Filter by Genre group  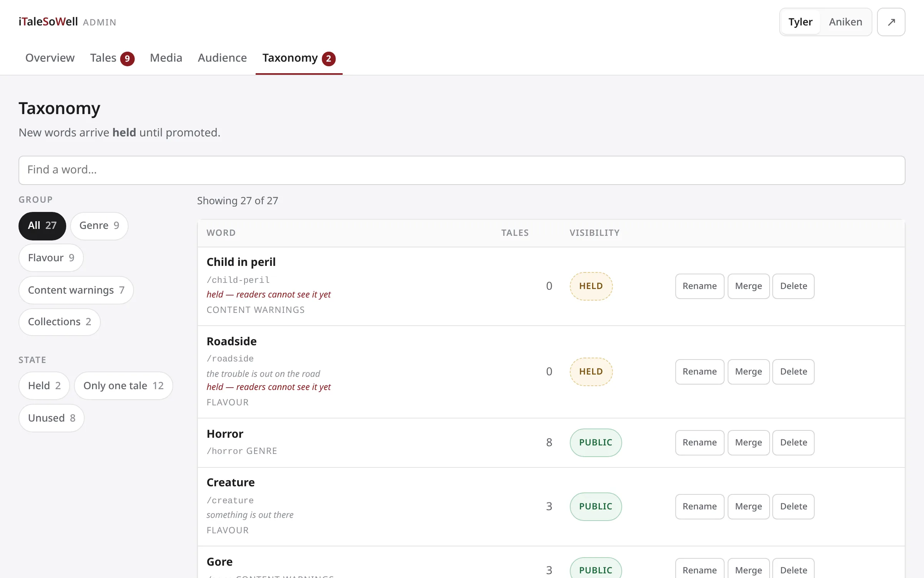[x=99, y=226]
